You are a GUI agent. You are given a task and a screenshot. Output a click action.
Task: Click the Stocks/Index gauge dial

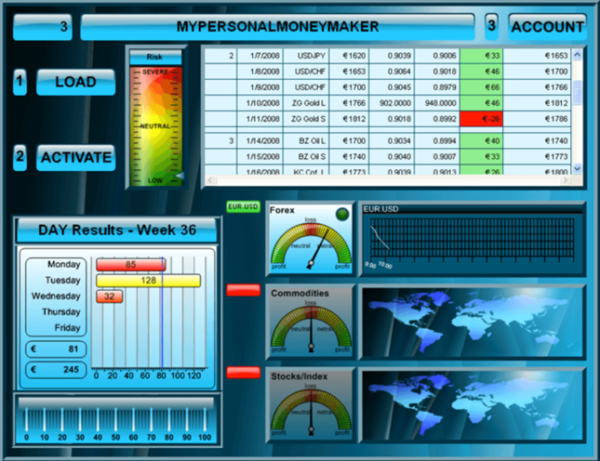311,412
